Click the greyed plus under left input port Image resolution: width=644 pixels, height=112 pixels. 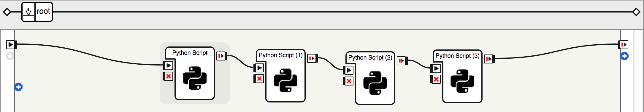click(10, 56)
